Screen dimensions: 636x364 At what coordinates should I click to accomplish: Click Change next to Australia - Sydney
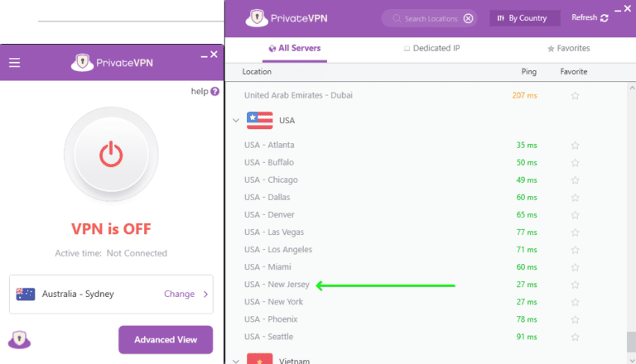click(180, 294)
